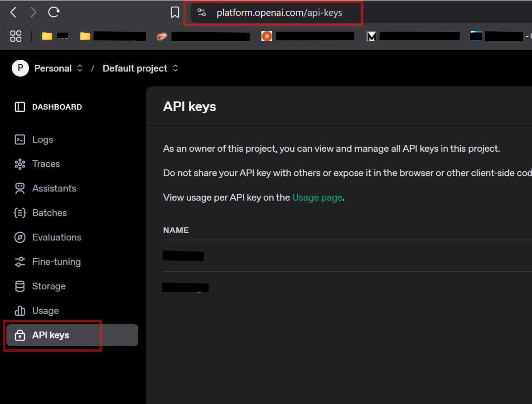Click the Assistants robot icon
Viewport: 532px width, 404px height.
tap(19, 188)
